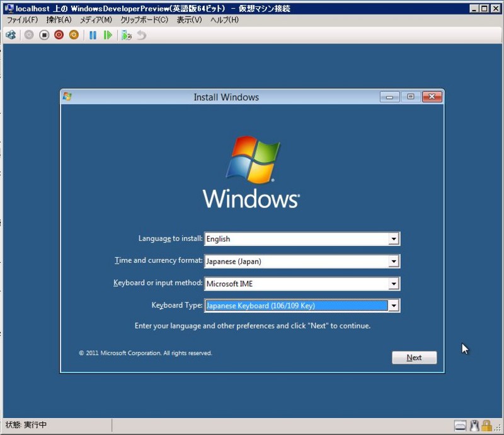504x435 pixels.
Task: Click the Turn Off (stop) toolbar icon
Action: (44, 35)
